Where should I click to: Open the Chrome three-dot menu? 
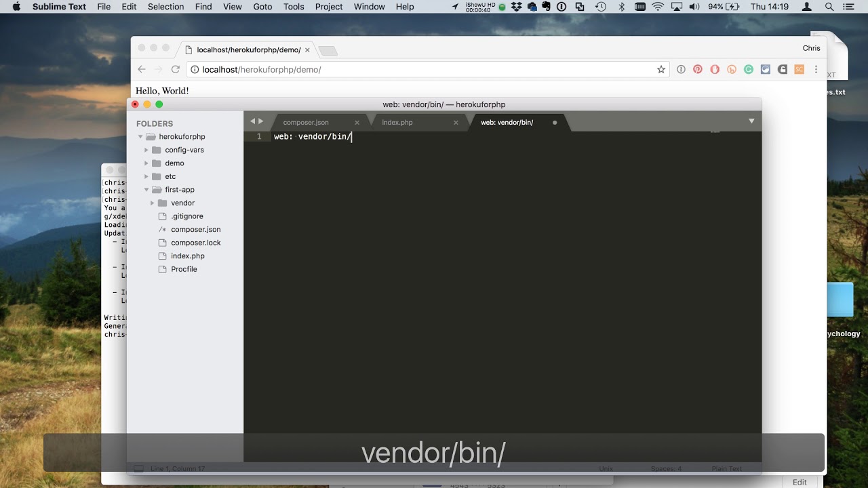pyautogui.click(x=816, y=69)
